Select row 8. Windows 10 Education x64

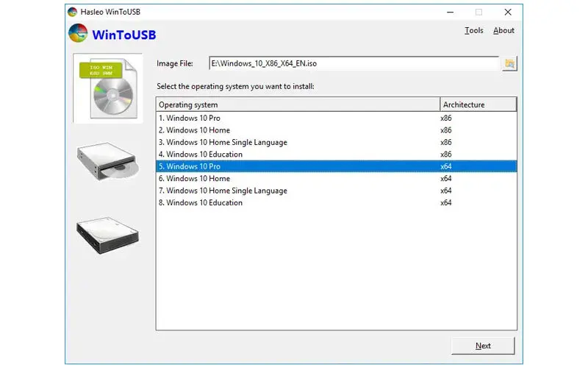[x=337, y=202]
